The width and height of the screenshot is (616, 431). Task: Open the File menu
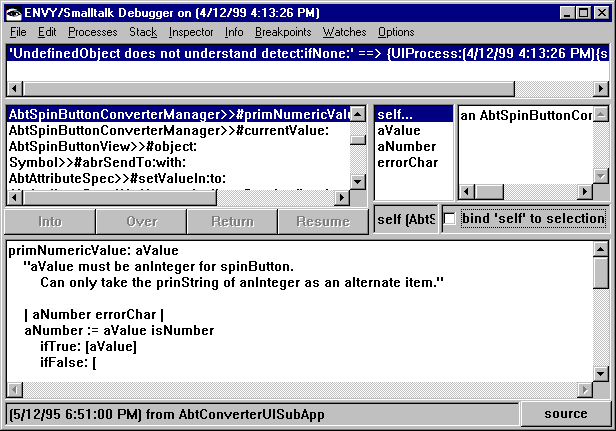point(18,32)
